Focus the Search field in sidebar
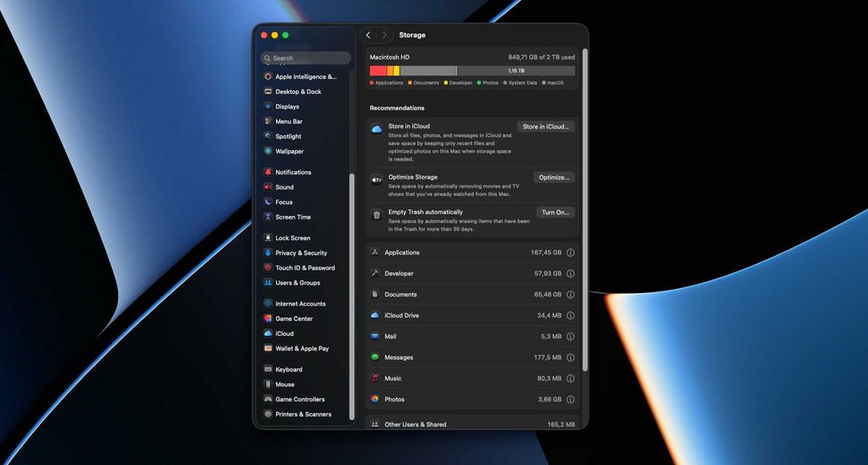The height and width of the screenshot is (465, 868). [306, 58]
